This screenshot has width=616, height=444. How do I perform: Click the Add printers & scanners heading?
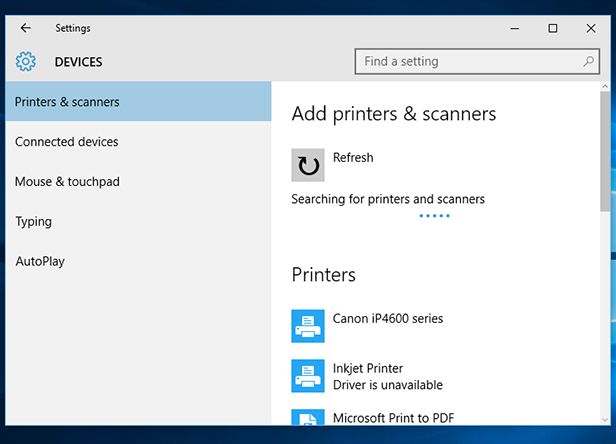point(394,114)
